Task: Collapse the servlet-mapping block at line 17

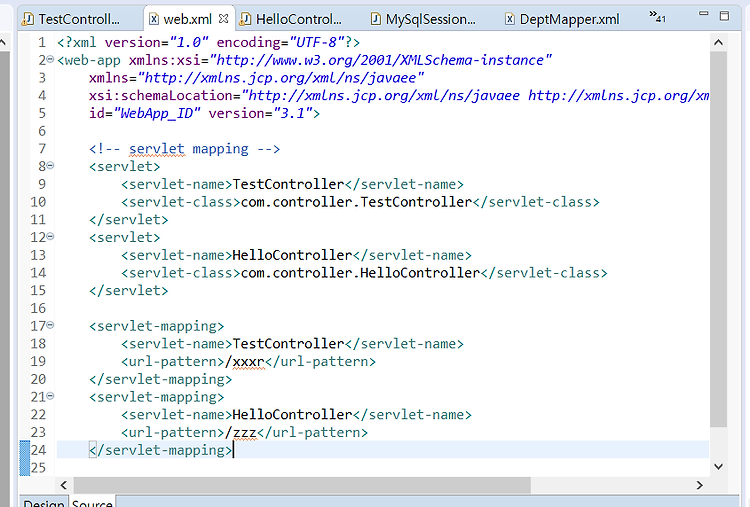Action: [50, 325]
